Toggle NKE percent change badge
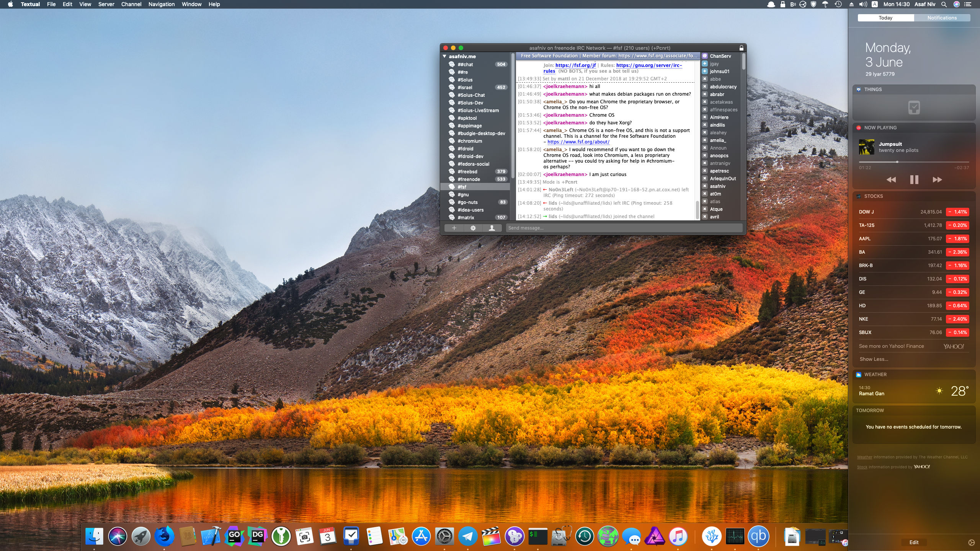 click(x=958, y=319)
